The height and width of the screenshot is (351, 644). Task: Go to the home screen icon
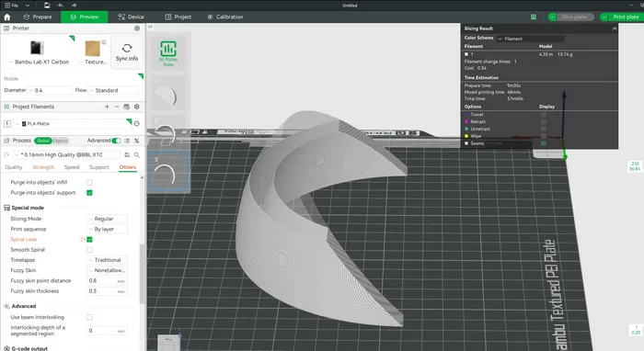pyautogui.click(x=7, y=17)
